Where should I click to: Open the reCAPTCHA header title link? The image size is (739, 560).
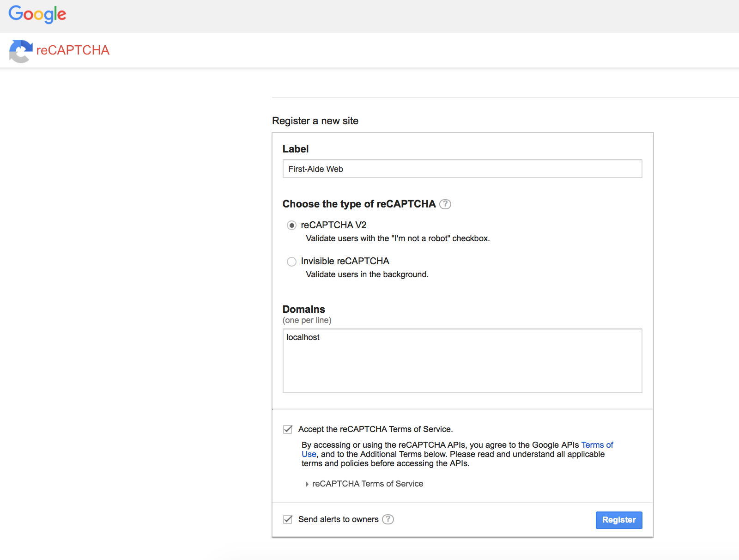pyautogui.click(x=73, y=50)
